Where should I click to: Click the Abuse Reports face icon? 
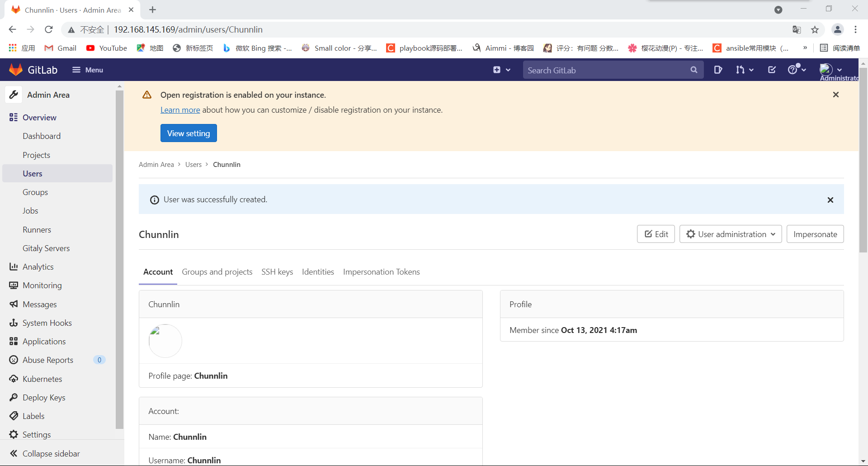pyautogui.click(x=14, y=360)
